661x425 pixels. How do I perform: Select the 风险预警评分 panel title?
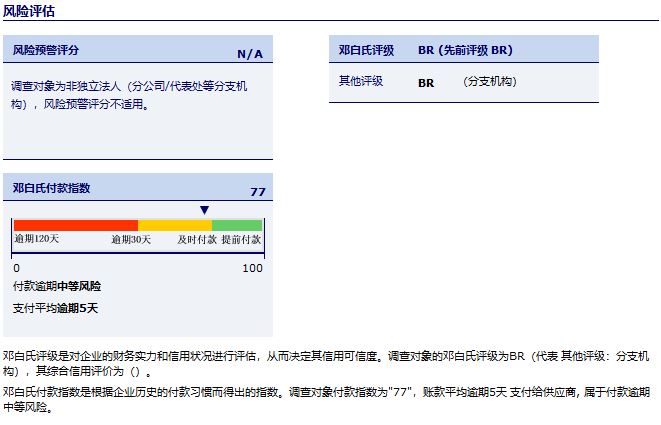(x=46, y=50)
